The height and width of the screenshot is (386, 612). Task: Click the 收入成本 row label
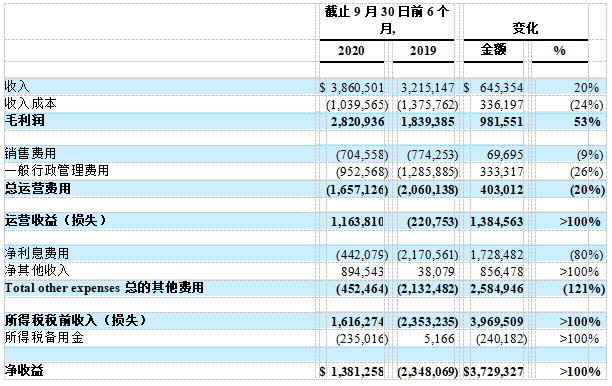click(x=30, y=103)
